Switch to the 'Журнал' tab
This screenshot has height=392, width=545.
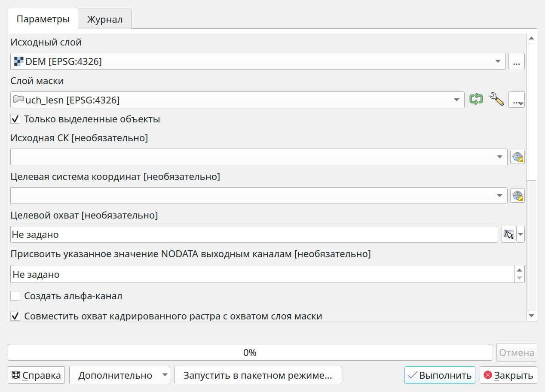[x=105, y=19]
